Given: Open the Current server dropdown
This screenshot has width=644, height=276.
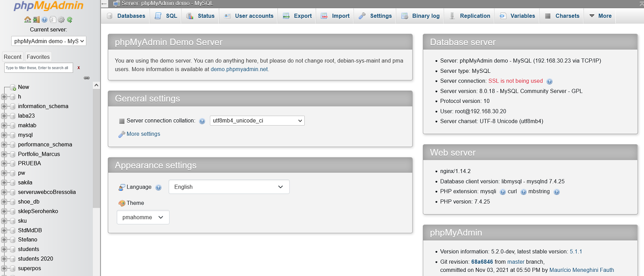Looking at the screenshot, I should pyautogui.click(x=49, y=41).
